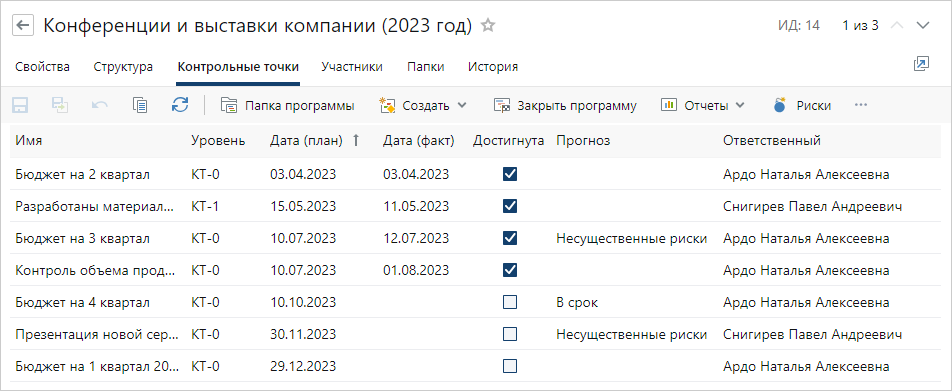
Task: Switch to the Структура tab
Action: 123,67
